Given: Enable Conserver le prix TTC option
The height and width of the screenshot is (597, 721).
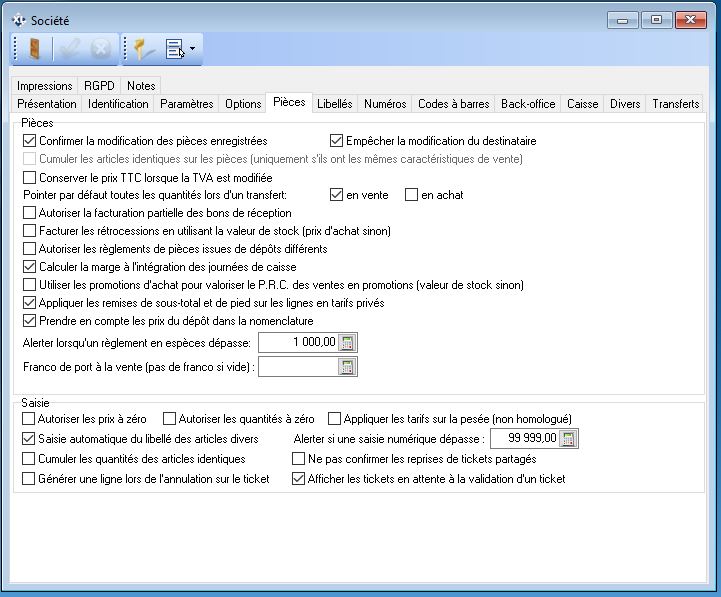Looking at the screenshot, I should [x=29, y=178].
